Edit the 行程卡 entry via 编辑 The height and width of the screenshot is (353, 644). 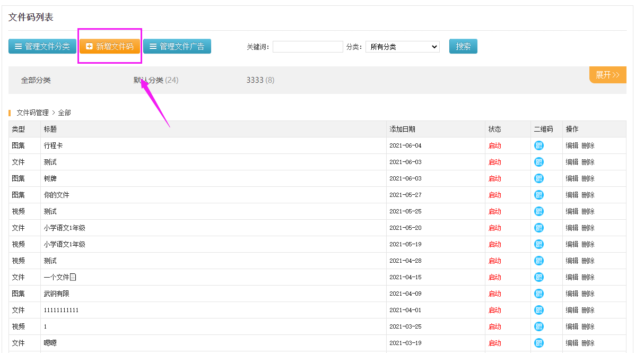(x=572, y=145)
